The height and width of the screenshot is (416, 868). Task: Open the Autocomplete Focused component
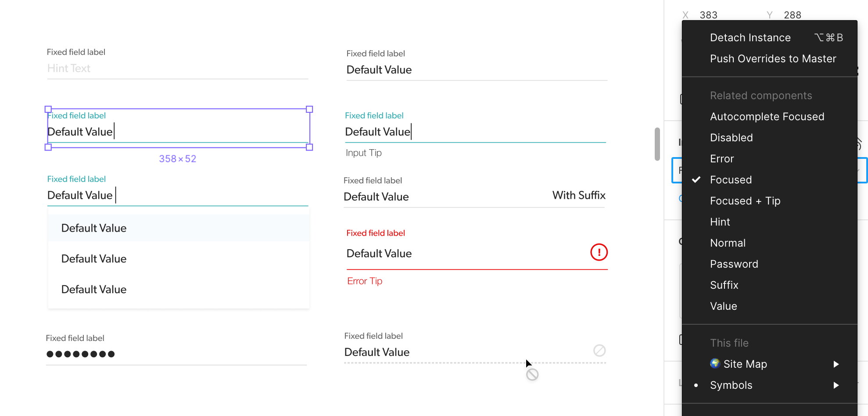[x=767, y=116]
